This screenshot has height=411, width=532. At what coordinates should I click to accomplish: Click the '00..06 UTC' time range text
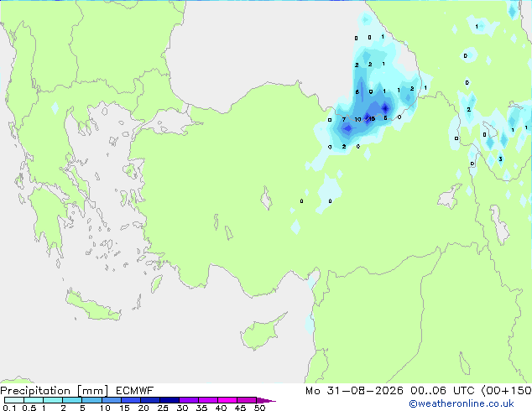[441, 391]
